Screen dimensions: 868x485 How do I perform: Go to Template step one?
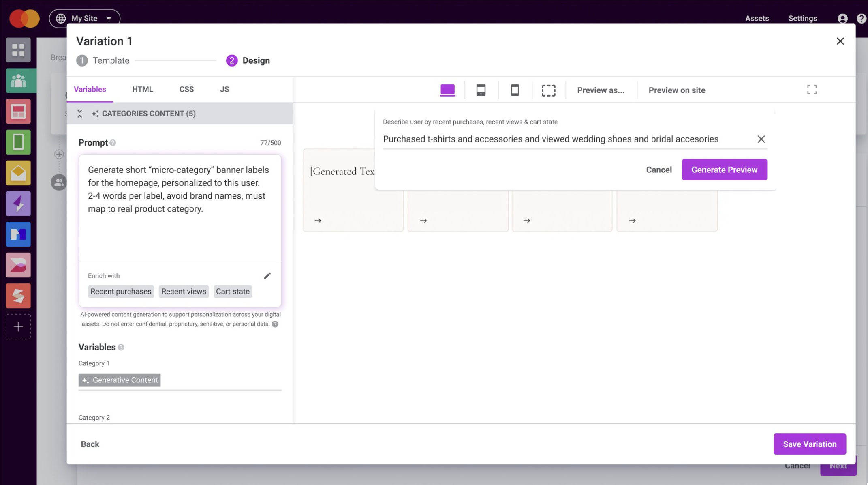click(103, 60)
